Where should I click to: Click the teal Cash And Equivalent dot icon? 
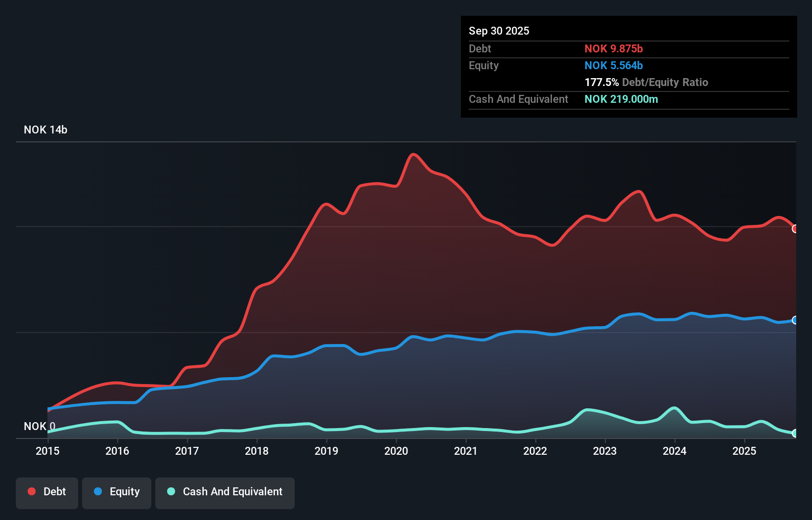coord(171,491)
